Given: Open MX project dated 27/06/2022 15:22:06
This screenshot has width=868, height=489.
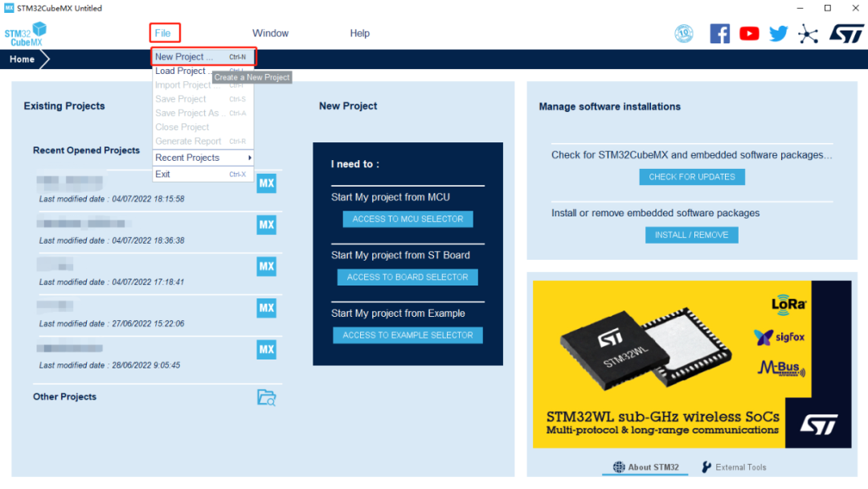Looking at the screenshot, I should coord(266,308).
